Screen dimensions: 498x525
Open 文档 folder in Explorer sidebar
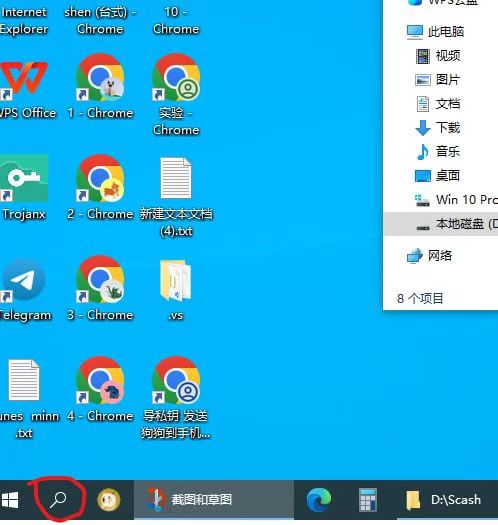438,104
